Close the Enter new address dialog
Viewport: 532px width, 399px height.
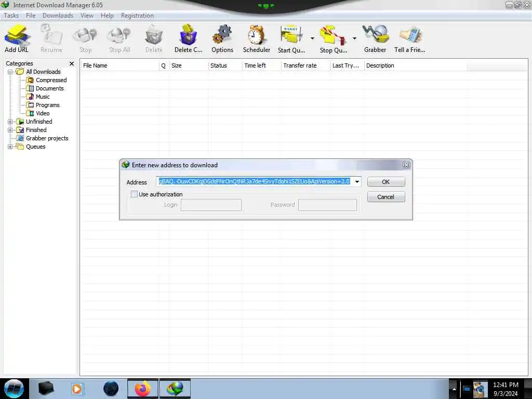click(406, 165)
